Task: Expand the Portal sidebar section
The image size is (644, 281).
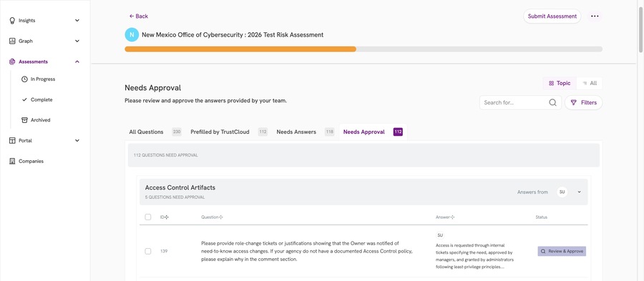Action: coord(77,141)
